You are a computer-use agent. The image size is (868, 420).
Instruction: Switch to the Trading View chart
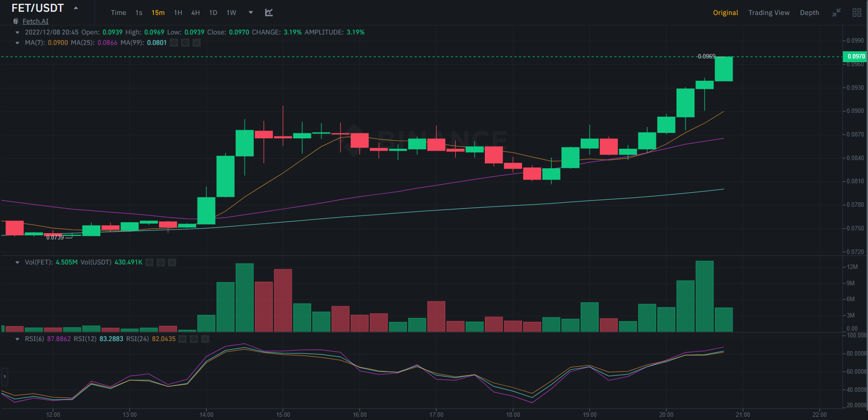[x=769, y=13]
